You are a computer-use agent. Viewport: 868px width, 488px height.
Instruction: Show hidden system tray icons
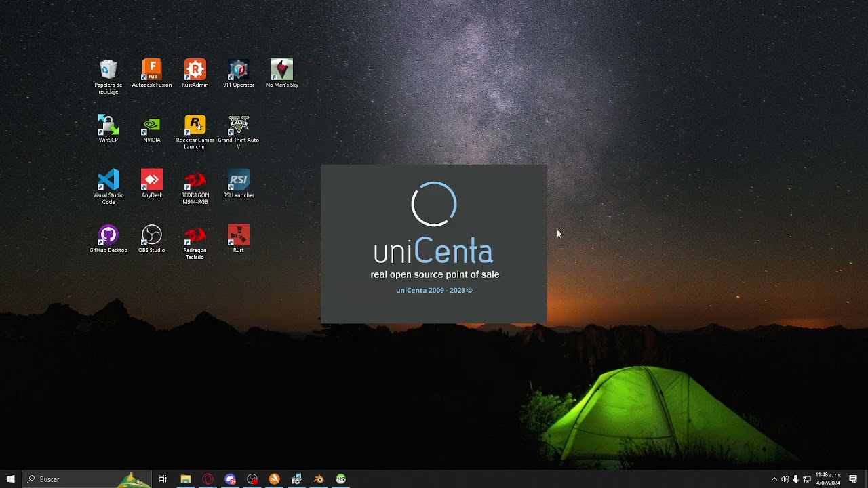774,479
